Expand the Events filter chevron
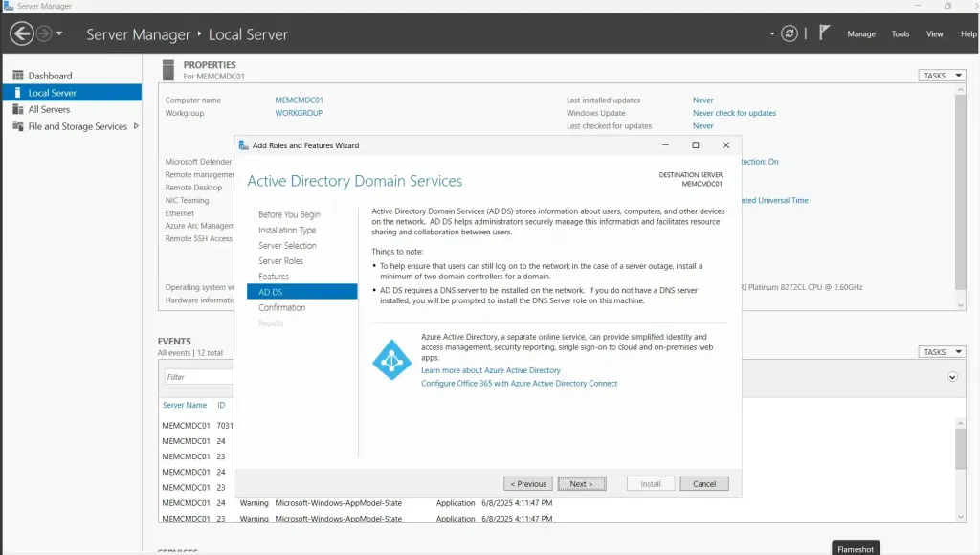 pos(952,377)
